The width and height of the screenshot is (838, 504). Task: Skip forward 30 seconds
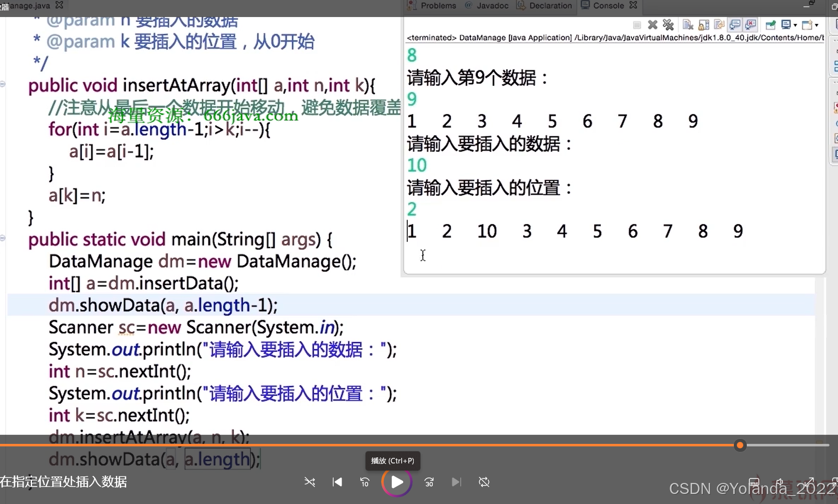(429, 482)
